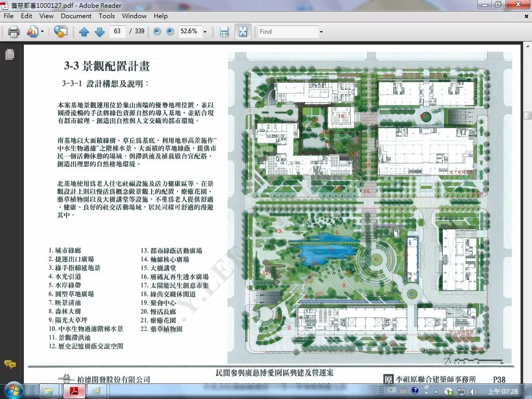Click the zoom percentage field 52.6%
The image size is (532, 399).
tap(190, 31)
